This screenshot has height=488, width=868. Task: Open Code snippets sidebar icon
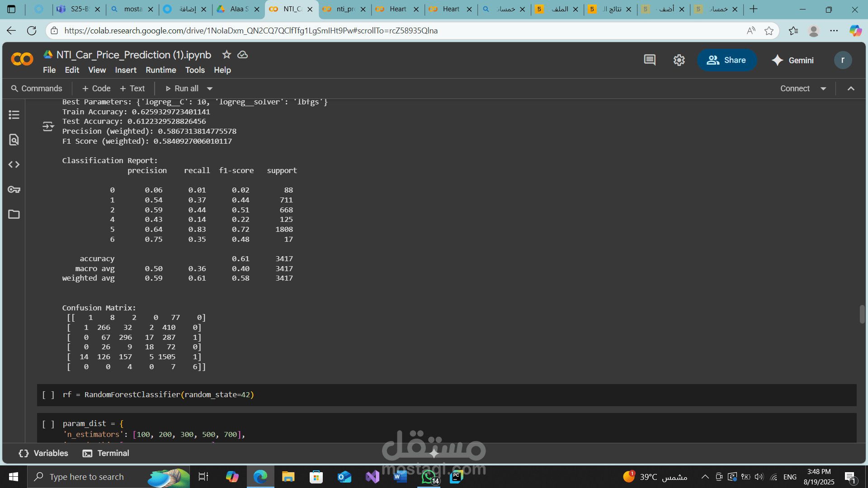click(14, 164)
